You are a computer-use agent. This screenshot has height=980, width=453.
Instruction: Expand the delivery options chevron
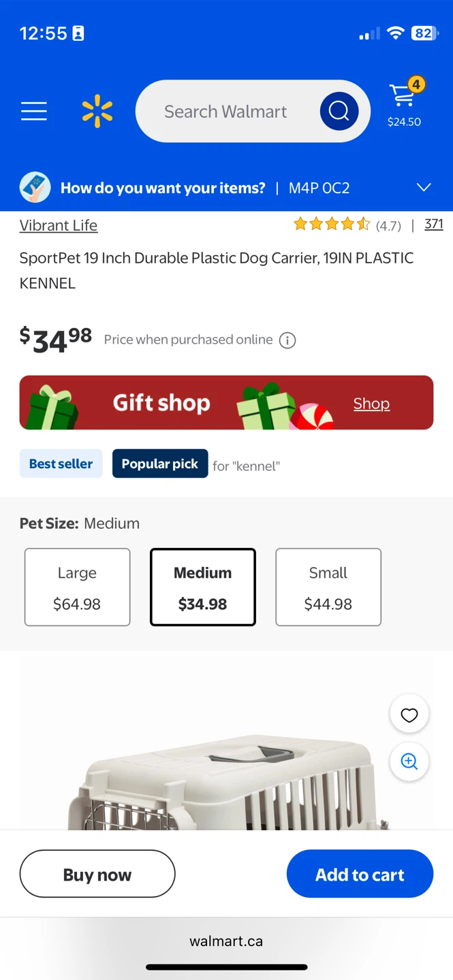click(x=424, y=188)
